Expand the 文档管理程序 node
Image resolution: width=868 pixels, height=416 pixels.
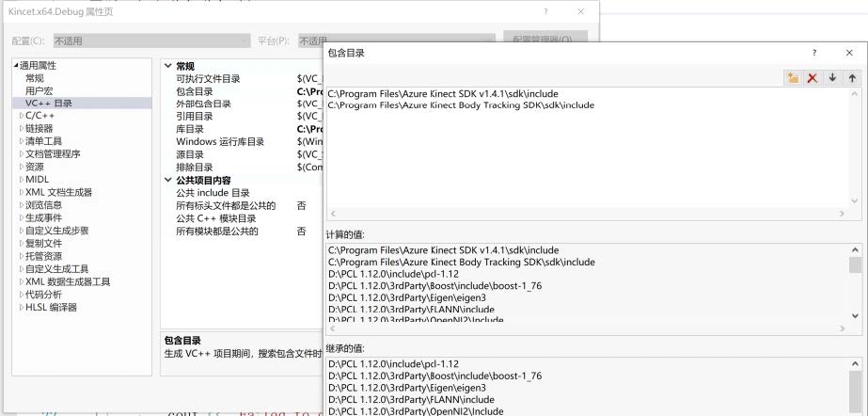(22, 154)
